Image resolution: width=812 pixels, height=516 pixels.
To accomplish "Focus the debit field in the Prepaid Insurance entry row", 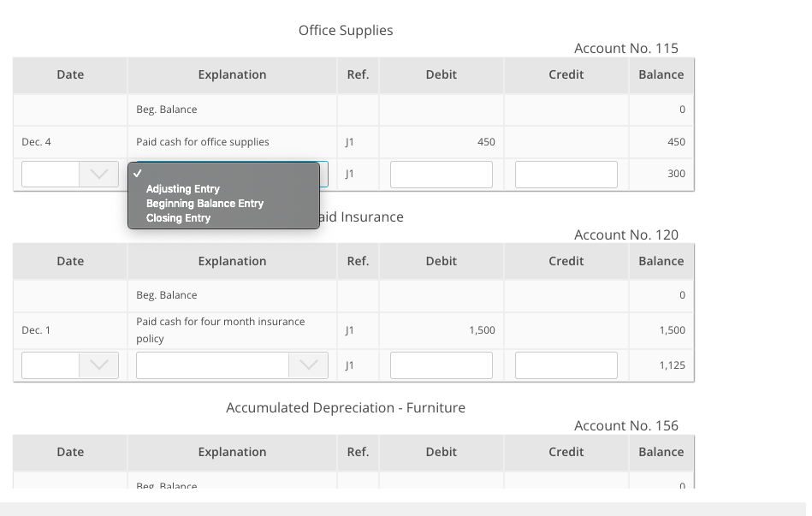I will [x=442, y=365].
